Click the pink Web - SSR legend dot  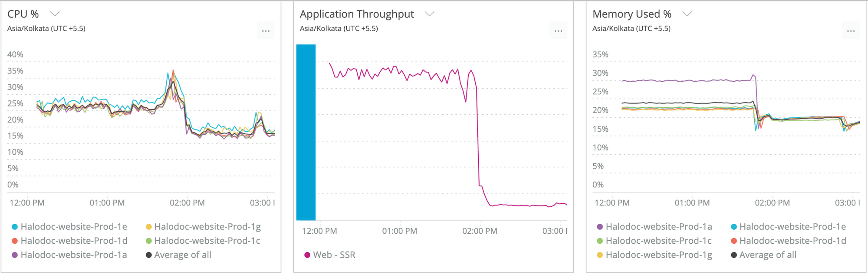[x=307, y=255]
